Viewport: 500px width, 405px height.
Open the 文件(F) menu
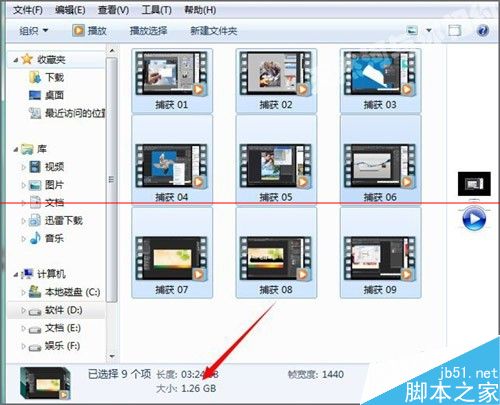(x=28, y=10)
